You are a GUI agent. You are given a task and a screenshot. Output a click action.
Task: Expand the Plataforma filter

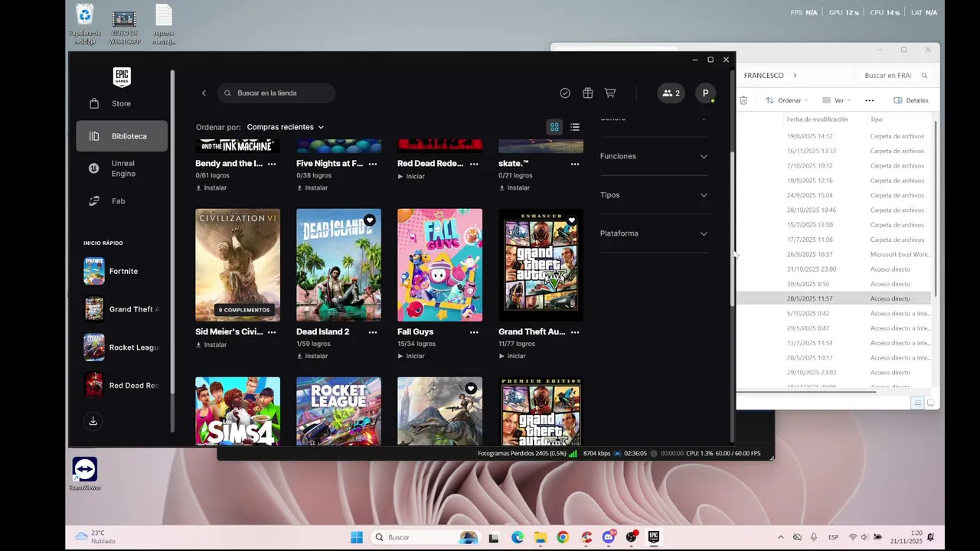pos(654,233)
